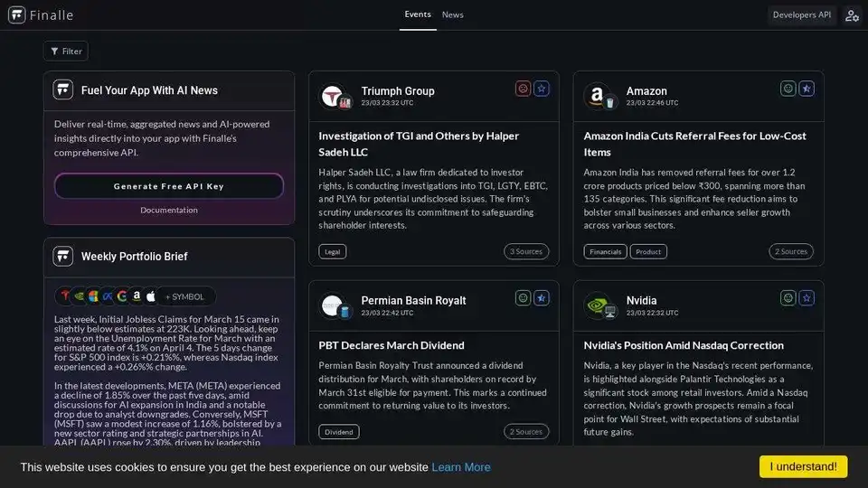
Task: Click the Amazon company name on card
Action: point(646,90)
